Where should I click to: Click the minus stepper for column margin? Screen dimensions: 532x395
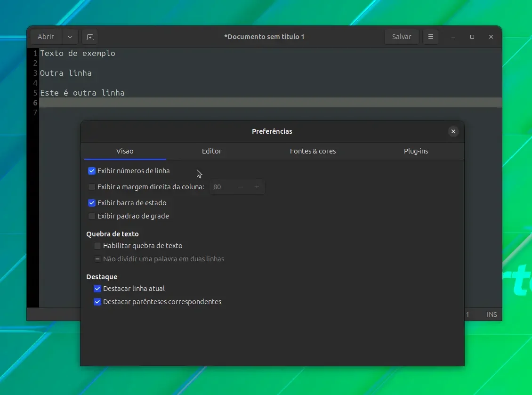pyautogui.click(x=241, y=187)
